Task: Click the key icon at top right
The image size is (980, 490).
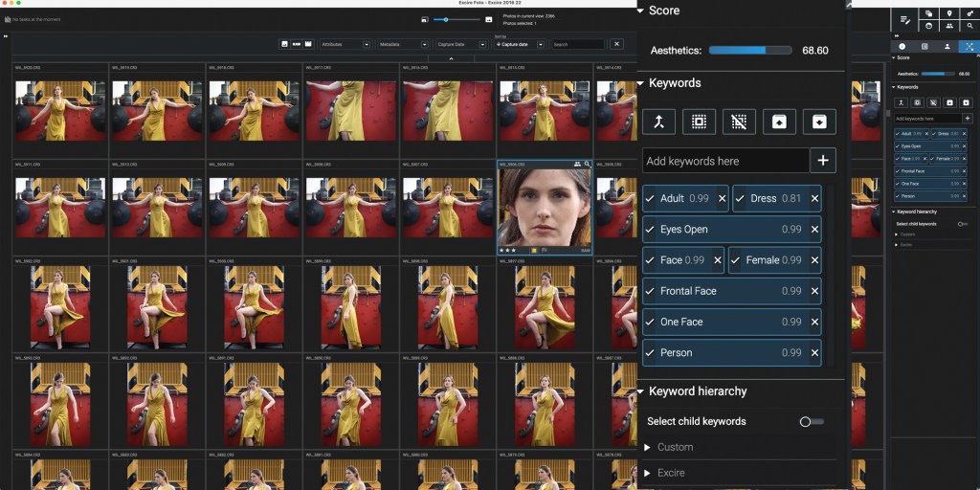Action: (x=969, y=13)
